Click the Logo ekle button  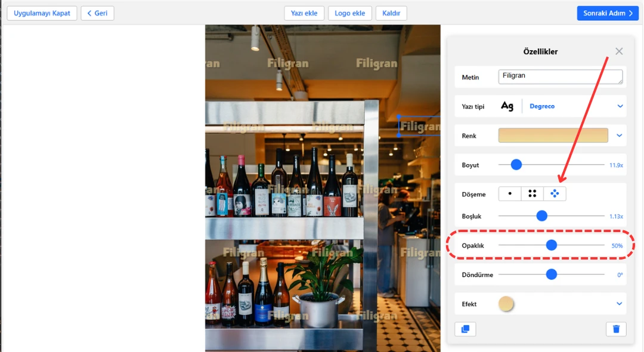(350, 13)
